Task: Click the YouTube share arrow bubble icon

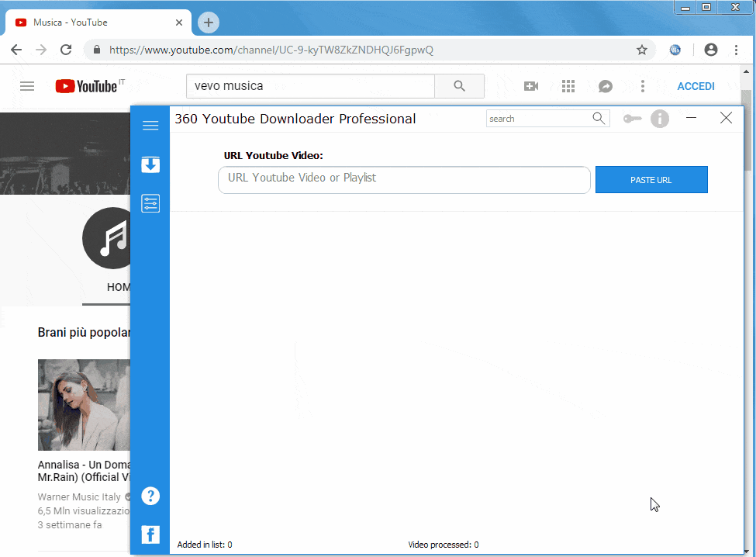Action: click(x=606, y=86)
